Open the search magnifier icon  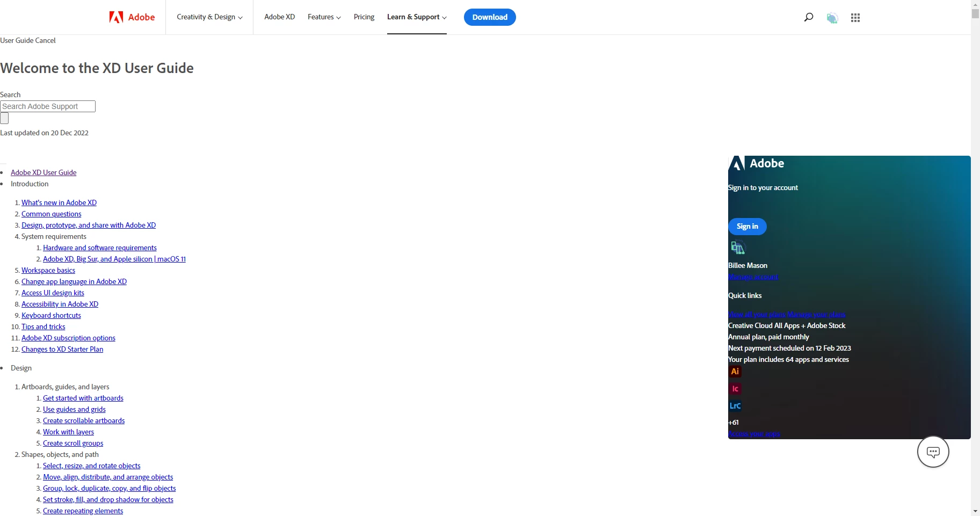809,17
